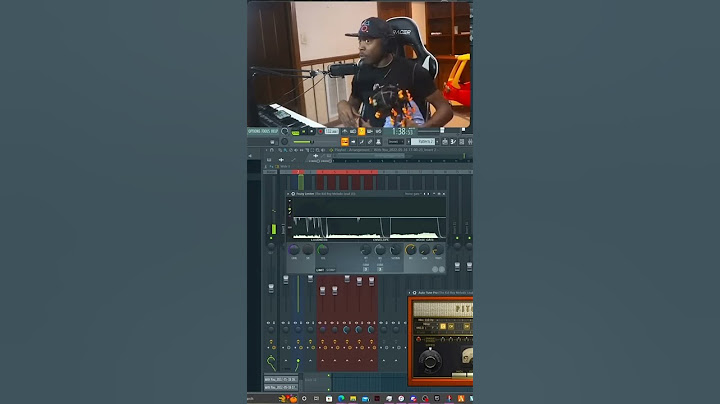Click the red Record button
Image resolution: width=720 pixels, height=404 pixels.
pos(320,132)
